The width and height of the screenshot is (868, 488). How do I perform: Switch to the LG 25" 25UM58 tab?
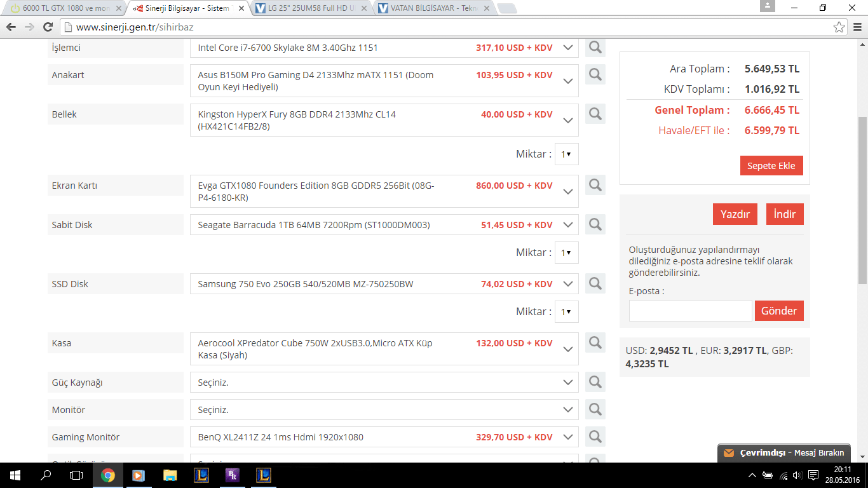[x=311, y=9]
